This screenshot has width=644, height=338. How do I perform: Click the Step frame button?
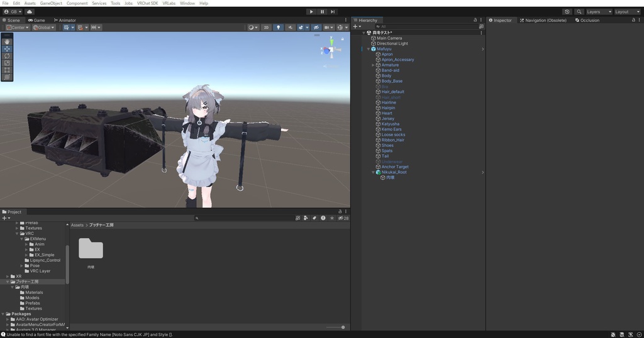click(333, 11)
